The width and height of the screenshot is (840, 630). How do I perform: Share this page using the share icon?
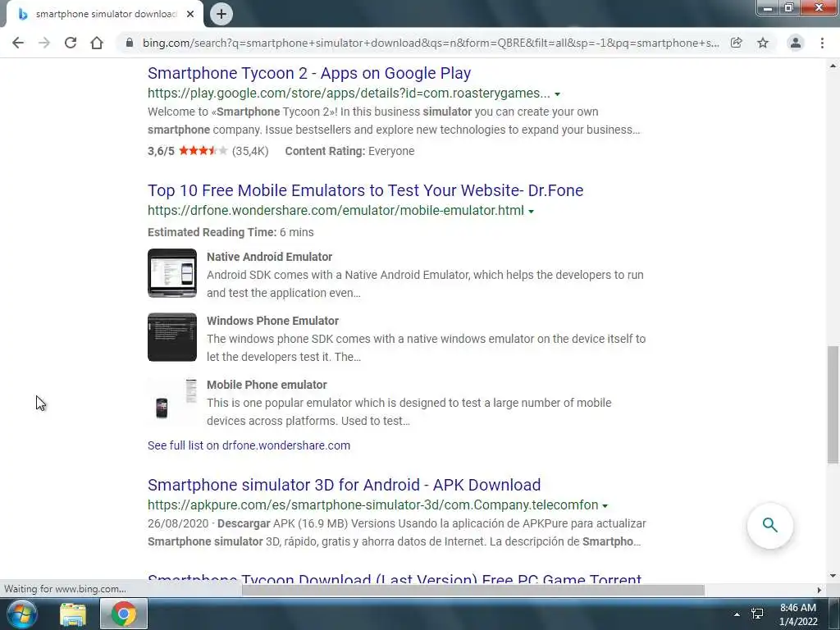point(737,43)
